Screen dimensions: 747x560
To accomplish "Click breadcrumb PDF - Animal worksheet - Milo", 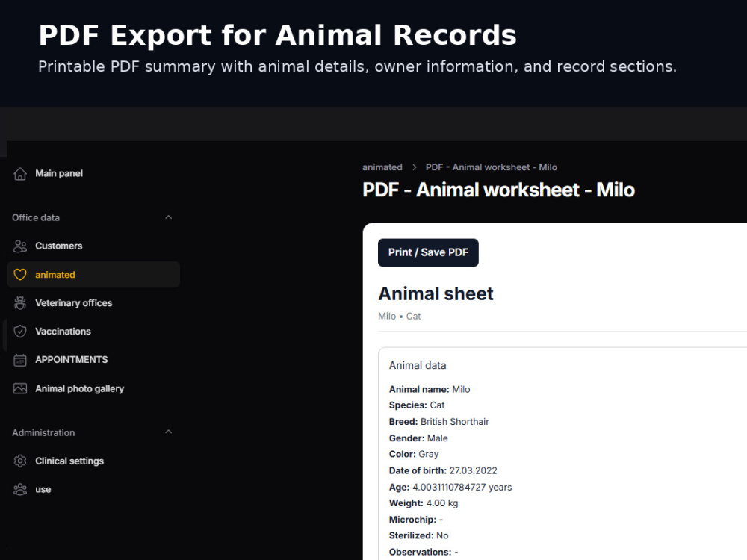I will point(492,167).
